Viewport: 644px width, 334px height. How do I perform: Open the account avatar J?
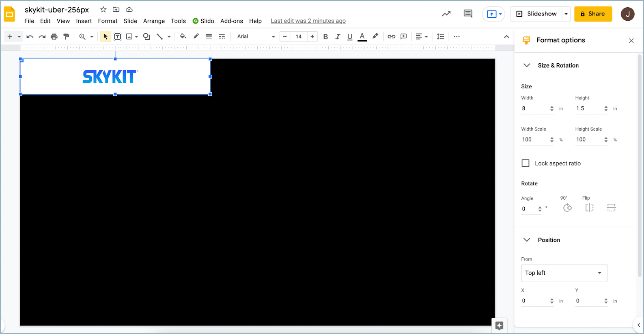628,14
